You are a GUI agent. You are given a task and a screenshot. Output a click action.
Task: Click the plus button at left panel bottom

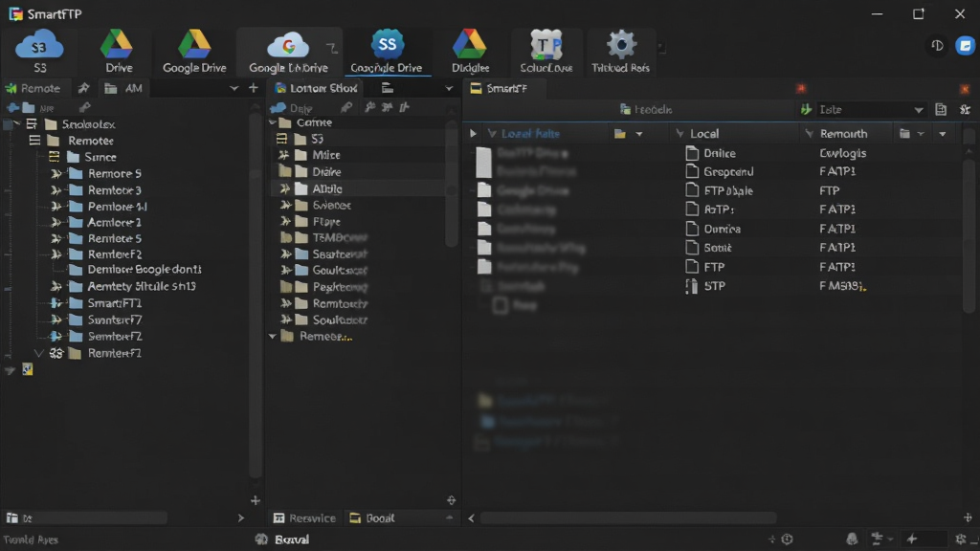255,500
